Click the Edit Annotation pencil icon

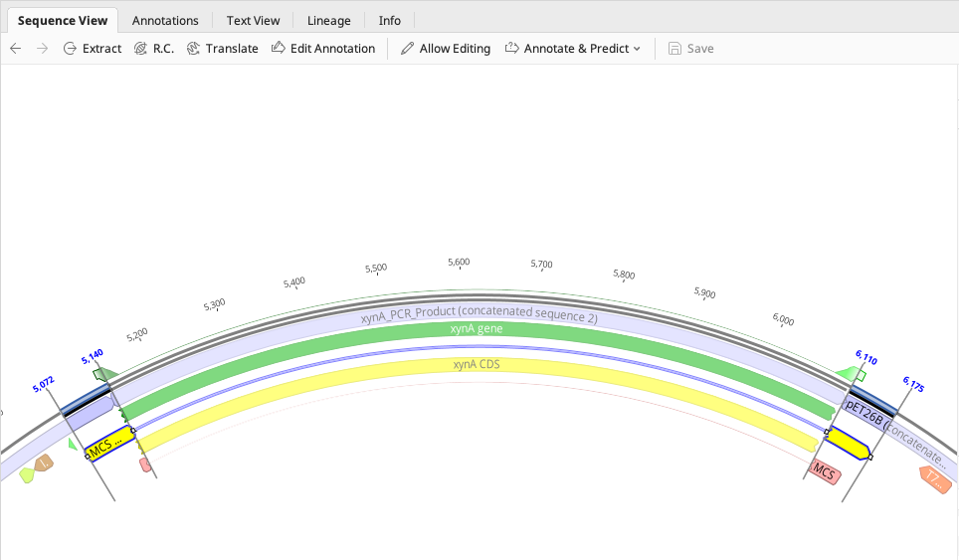(279, 48)
